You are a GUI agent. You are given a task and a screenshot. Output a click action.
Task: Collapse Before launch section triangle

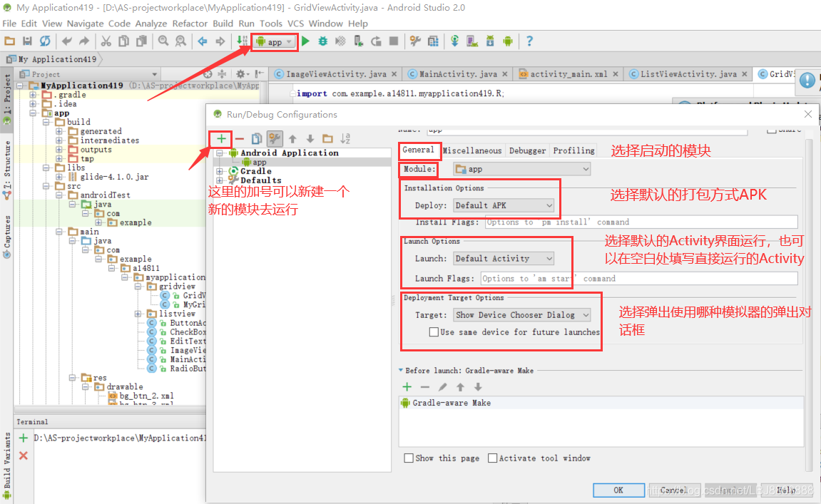401,370
